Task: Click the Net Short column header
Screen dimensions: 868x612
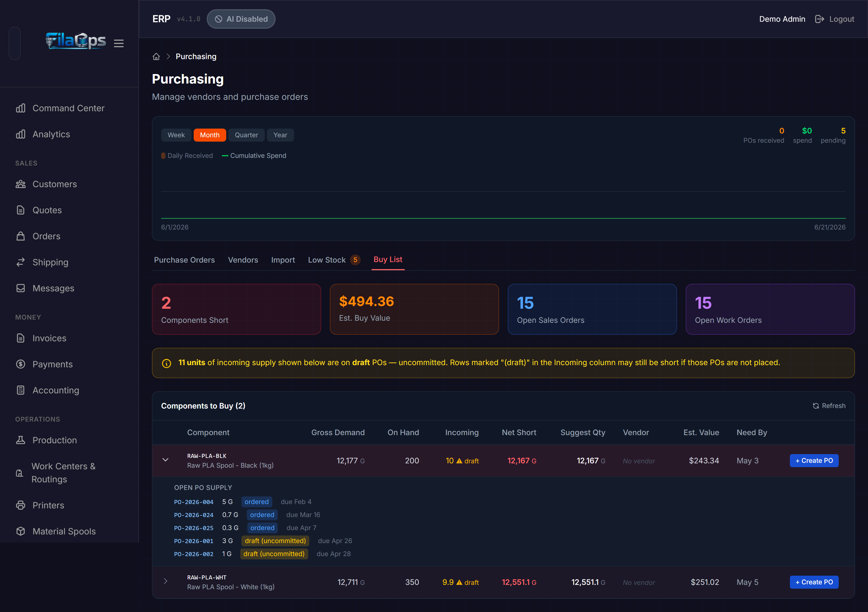Action: (x=519, y=433)
